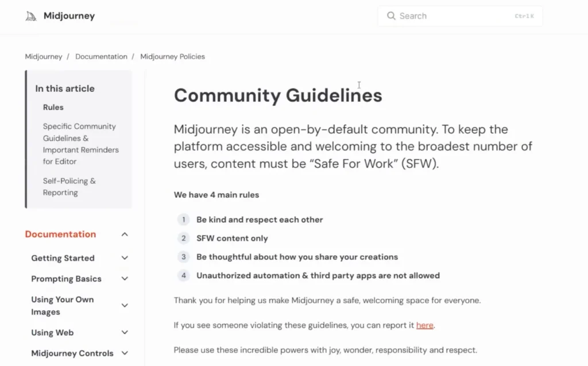Open the Prompting Basics menu item
Image resolution: width=588 pixels, height=366 pixels.
coord(67,279)
